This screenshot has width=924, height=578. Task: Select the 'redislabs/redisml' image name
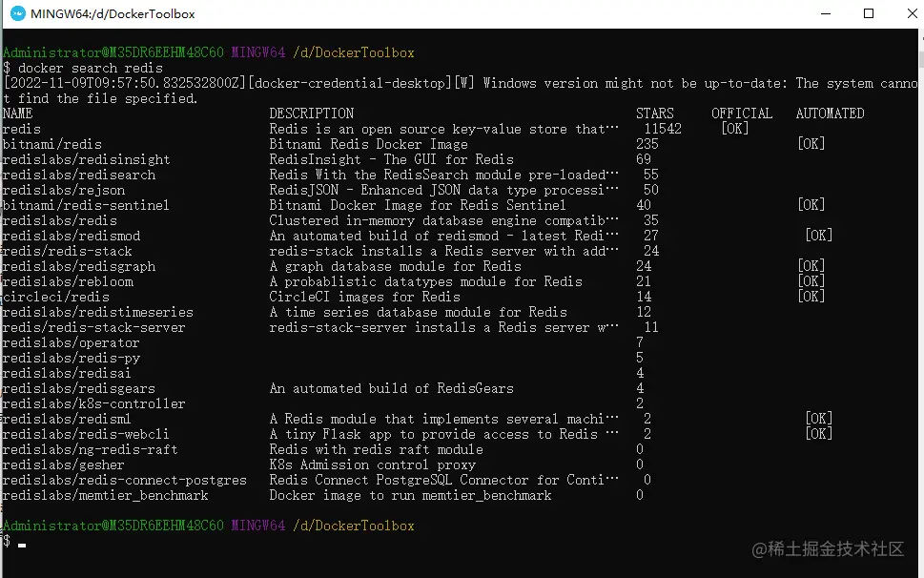coord(67,420)
